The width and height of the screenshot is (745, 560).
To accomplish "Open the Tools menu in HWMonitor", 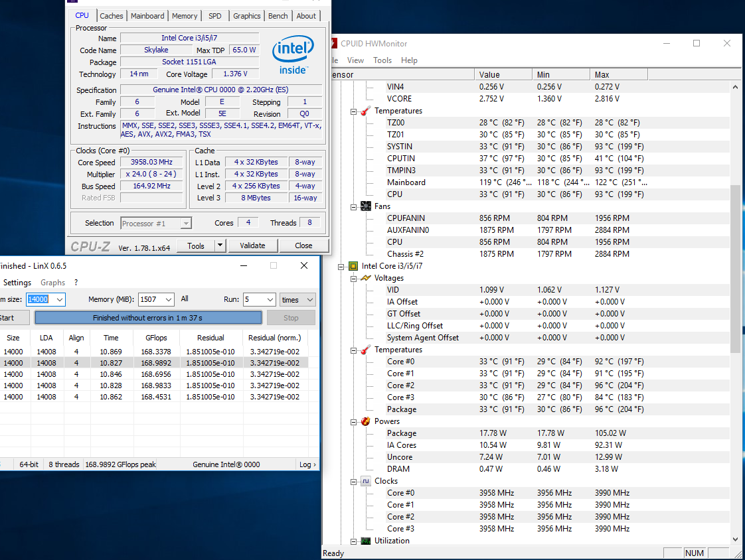I will [382, 60].
